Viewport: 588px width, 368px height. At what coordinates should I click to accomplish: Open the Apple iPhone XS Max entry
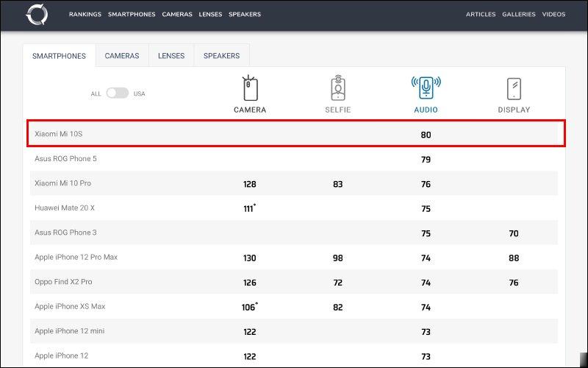[x=70, y=306]
